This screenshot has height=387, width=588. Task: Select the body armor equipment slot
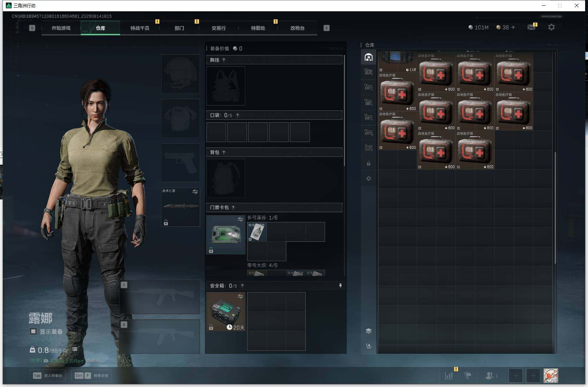pos(180,118)
